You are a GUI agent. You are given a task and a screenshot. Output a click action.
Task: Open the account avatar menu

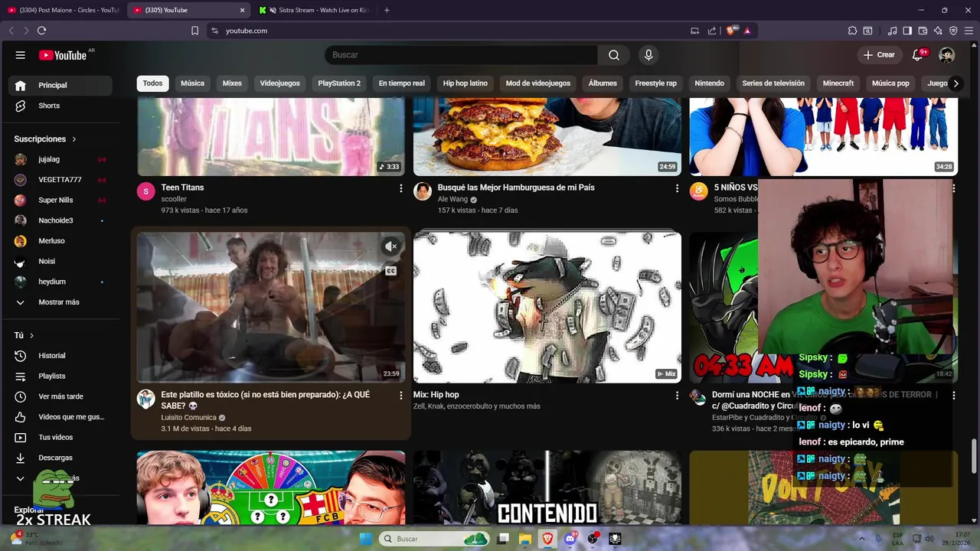(947, 55)
